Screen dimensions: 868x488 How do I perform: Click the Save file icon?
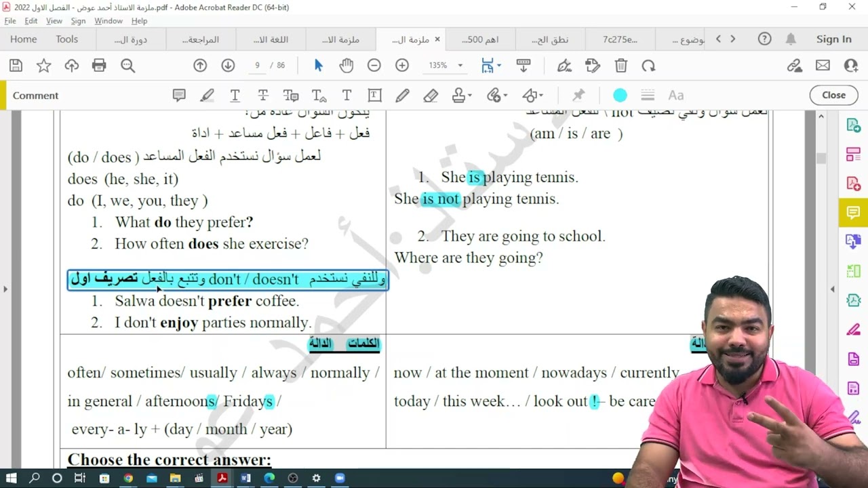coord(16,66)
